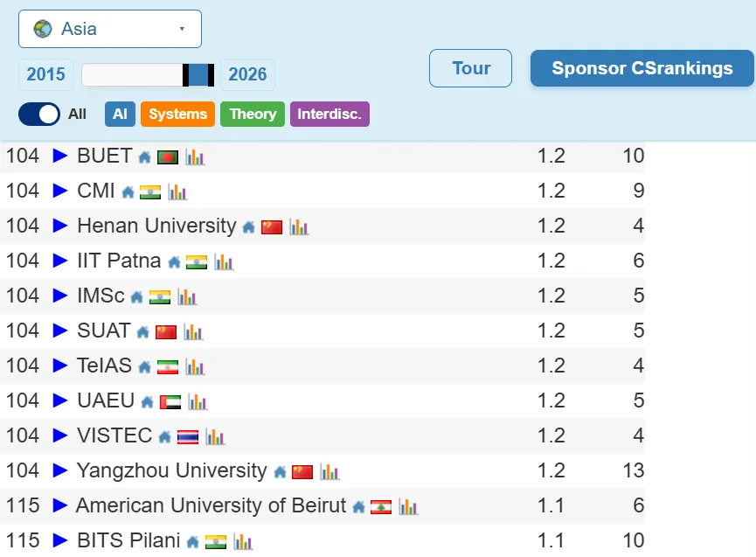
Task: View chart icon for TeIAS
Action: [x=195, y=367]
